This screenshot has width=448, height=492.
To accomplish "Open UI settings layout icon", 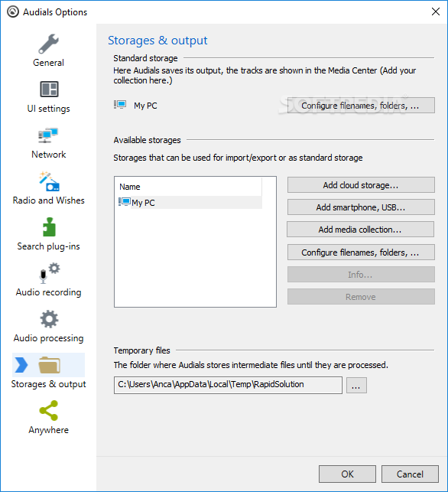I will [x=49, y=89].
